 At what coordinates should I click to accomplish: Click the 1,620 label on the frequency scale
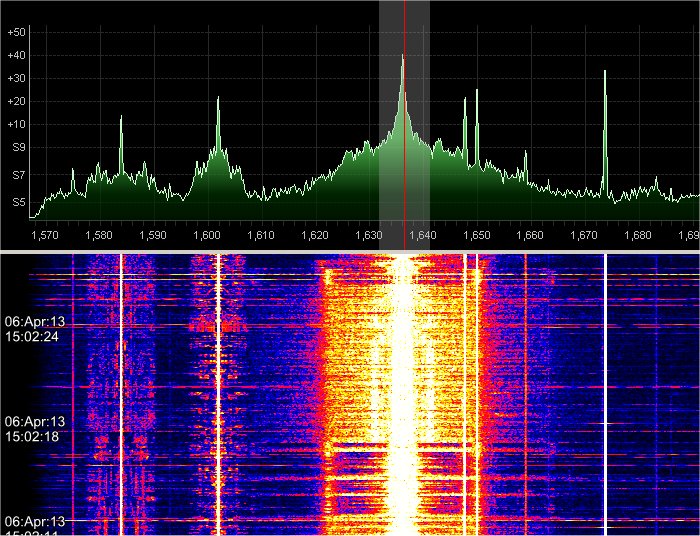click(x=314, y=236)
